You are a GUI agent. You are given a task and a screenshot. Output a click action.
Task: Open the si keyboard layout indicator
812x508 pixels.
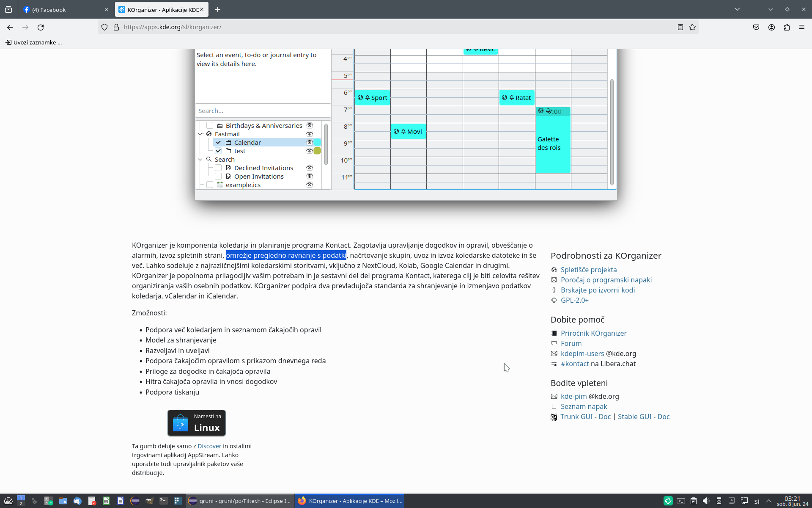(757, 501)
